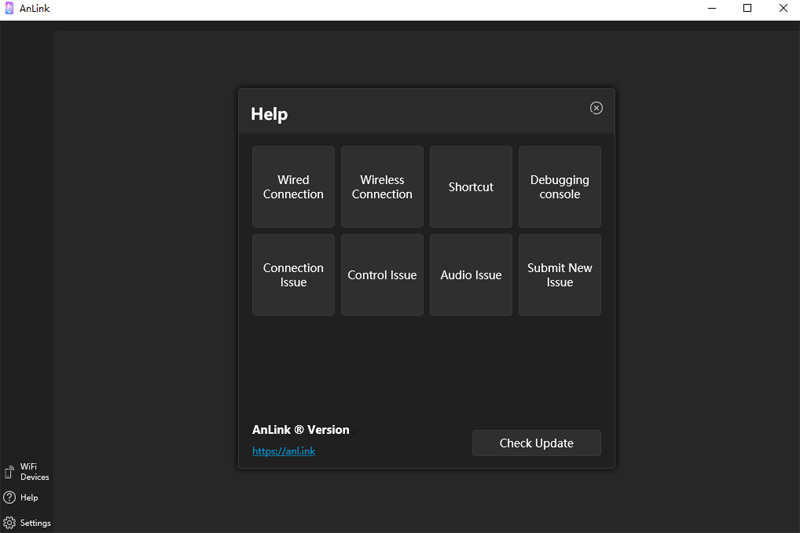This screenshot has width=800, height=533.
Task: Select the Audio Issue tile
Action: click(x=471, y=275)
